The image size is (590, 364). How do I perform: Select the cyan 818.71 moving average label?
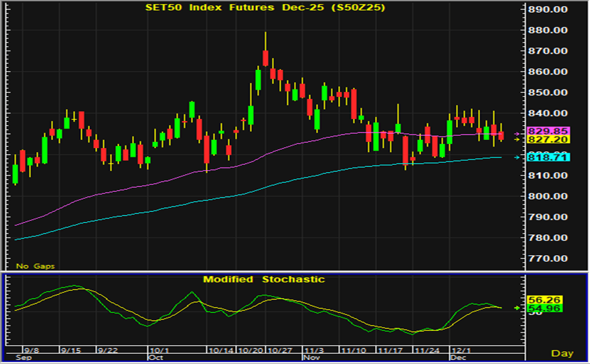tap(548, 157)
